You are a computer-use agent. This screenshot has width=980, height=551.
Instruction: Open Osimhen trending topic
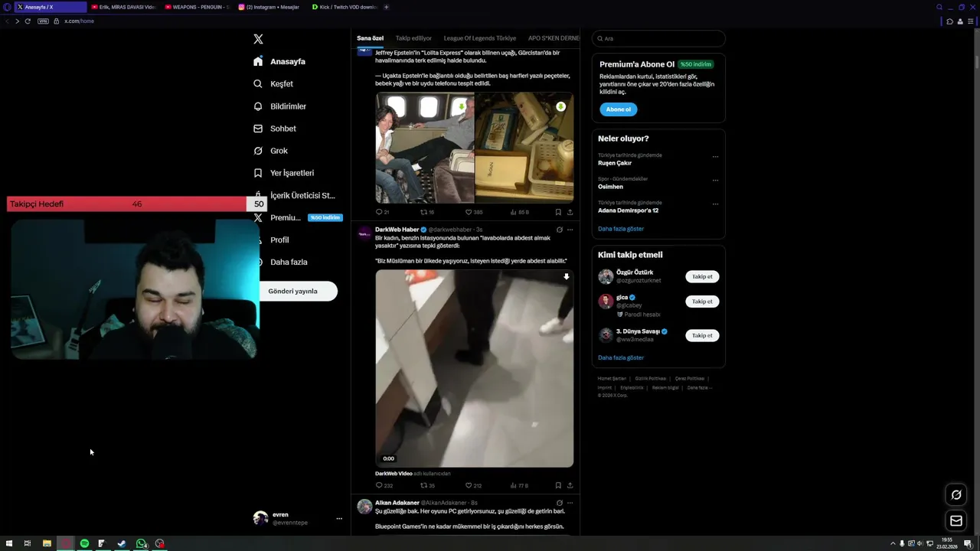(x=610, y=187)
